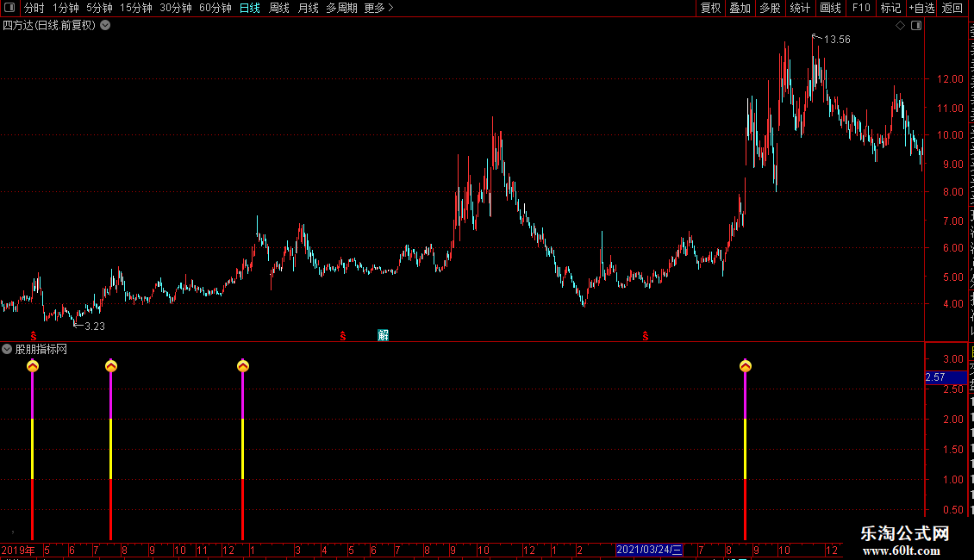Click the 2.57 indicator value label
Viewport: 974px width, 560px height.
935,377
